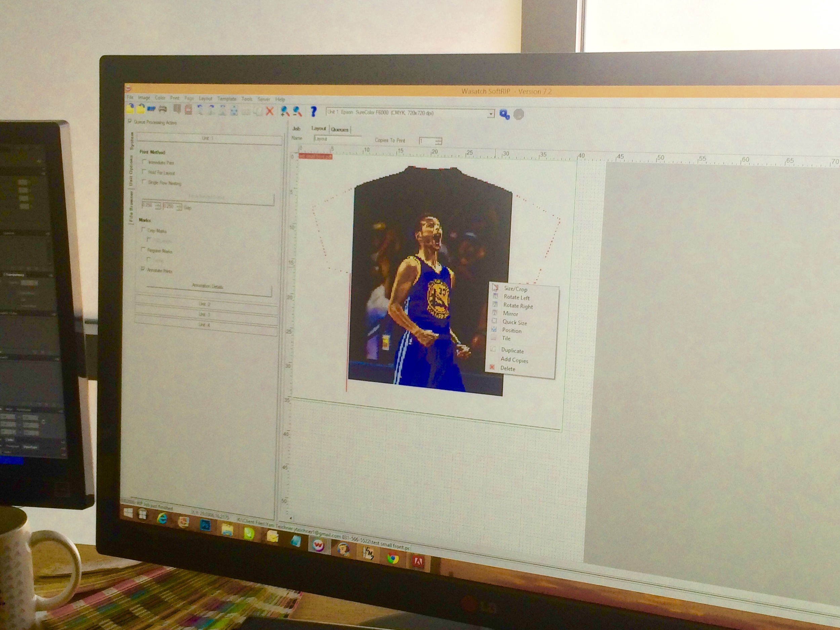Click the red X icon beside Delete
The width and height of the screenshot is (840, 630).
[492, 367]
